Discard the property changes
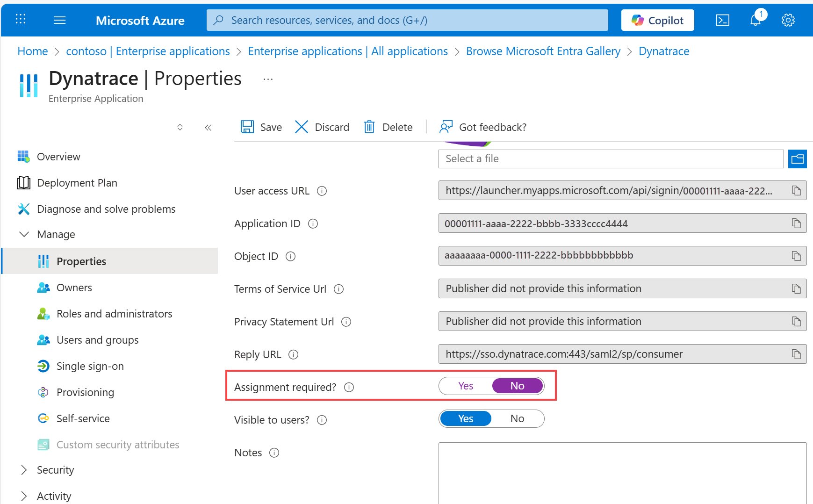Image resolution: width=813 pixels, height=504 pixels. coord(322,127)
